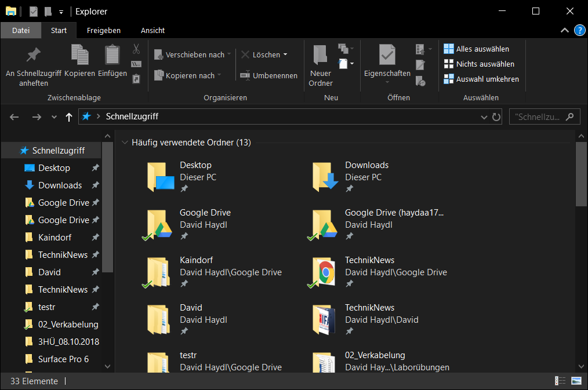The height and width of the screenshot is (390, 588).
Task: Go back with the left arrow
Action: pyautogui.click(x=14, y=117)
